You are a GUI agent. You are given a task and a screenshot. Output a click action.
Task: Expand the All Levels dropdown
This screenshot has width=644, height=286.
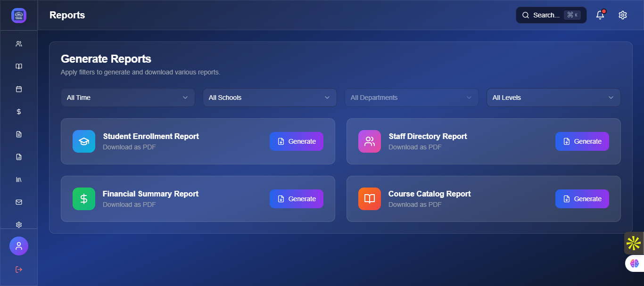pyautogui.click(x=553, y=98)
